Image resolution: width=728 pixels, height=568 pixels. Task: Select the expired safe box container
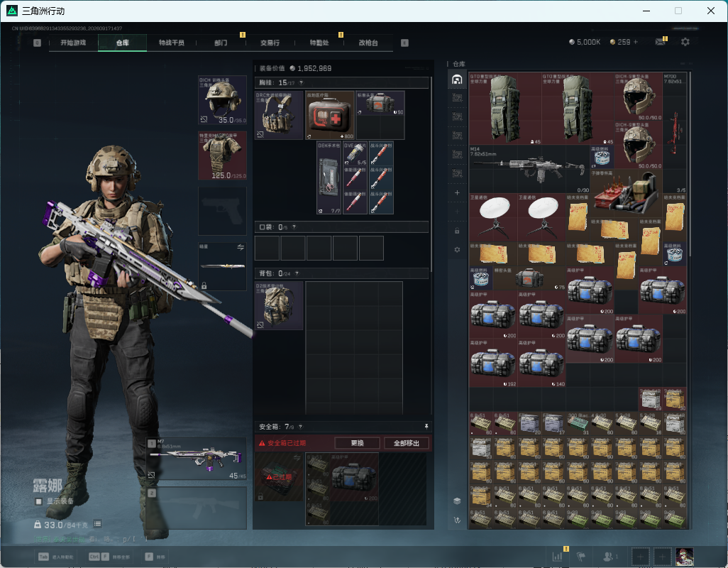tap(279, 476)
